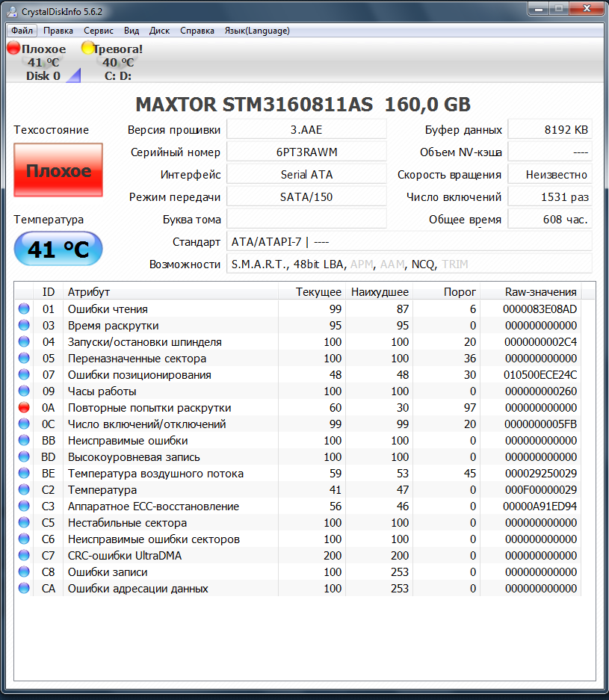This screenshot has height=700, width=609.
Task: Click the red Плохое health status button
Action: (x=58, y=170)
